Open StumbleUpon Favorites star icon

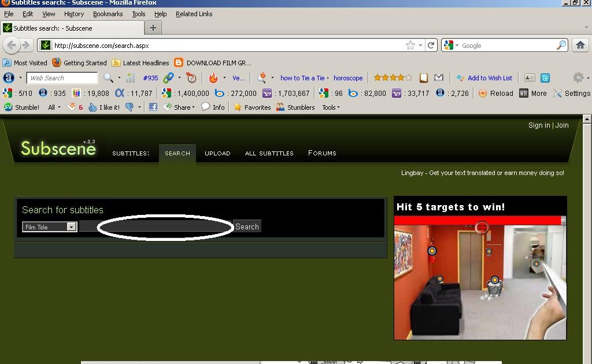[238, 107]
